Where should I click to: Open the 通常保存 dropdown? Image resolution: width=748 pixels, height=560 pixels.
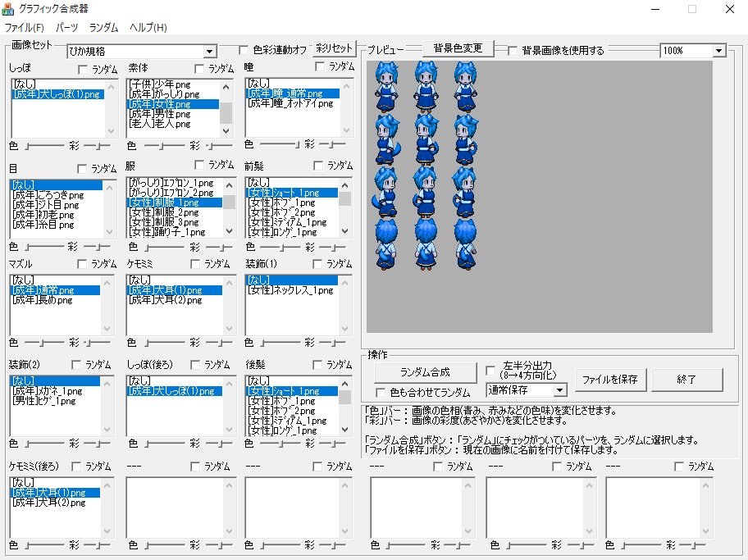560,390
